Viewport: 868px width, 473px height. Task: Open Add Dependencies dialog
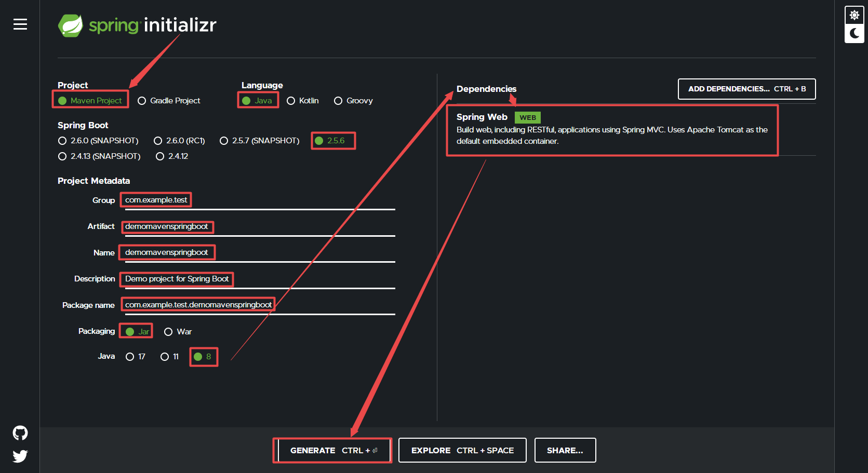(747, 89)
